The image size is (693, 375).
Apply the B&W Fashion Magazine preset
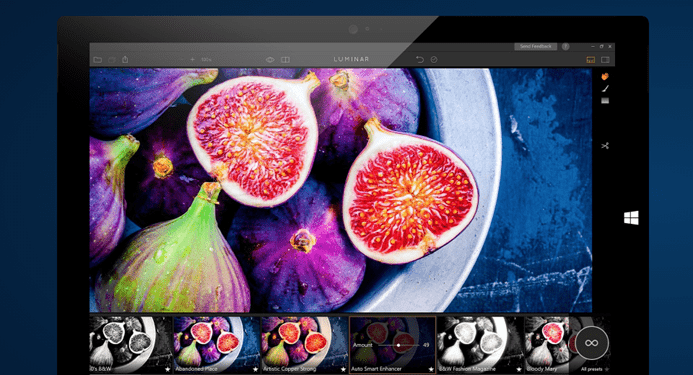tap(480, 344)
